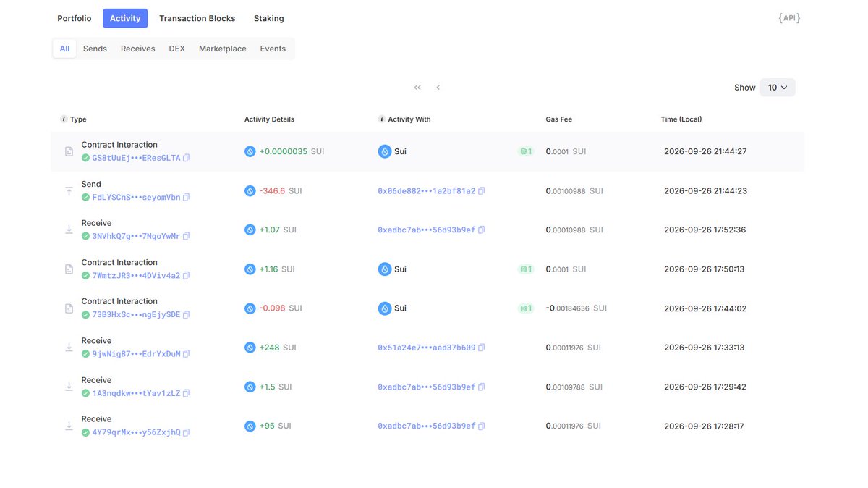868x488 pixels.
Task: Select the All activity filter
Action: click(x=64, y=49)
